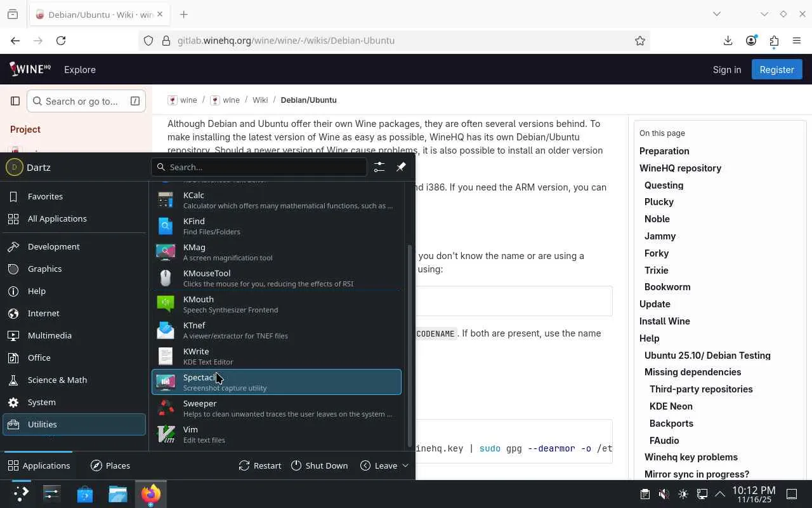Launch KTnef TNEF viewer

(277, 330)
